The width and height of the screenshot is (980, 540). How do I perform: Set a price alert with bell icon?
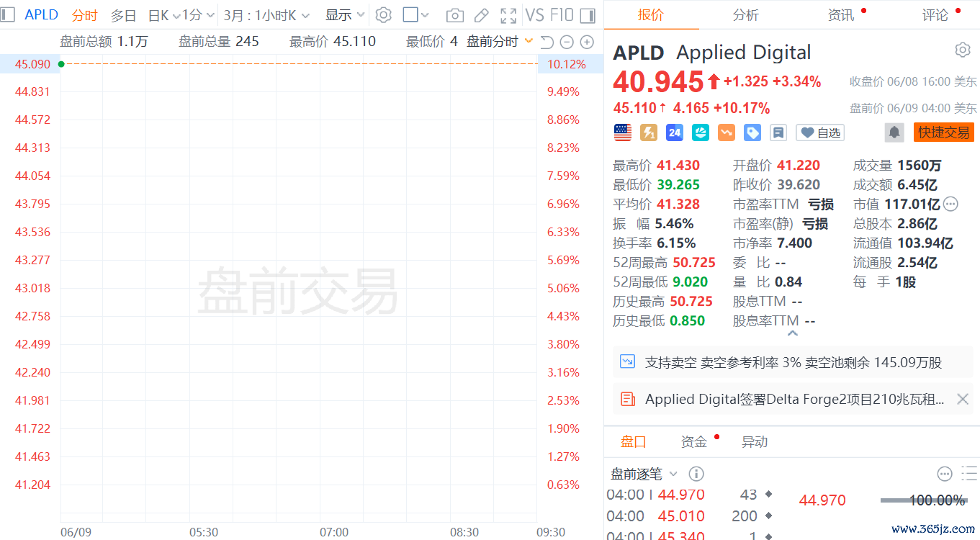click(894, 132)
